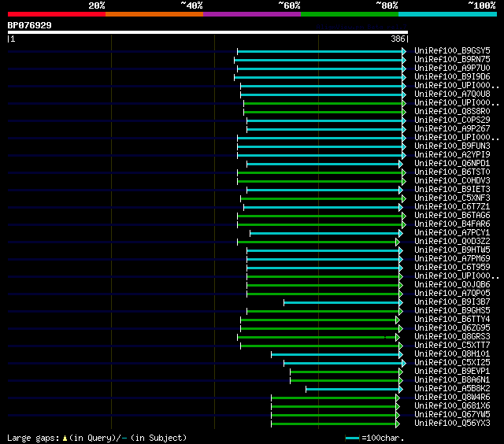Select the UniRef100_Q56YX3 hit label

point(452,424)
